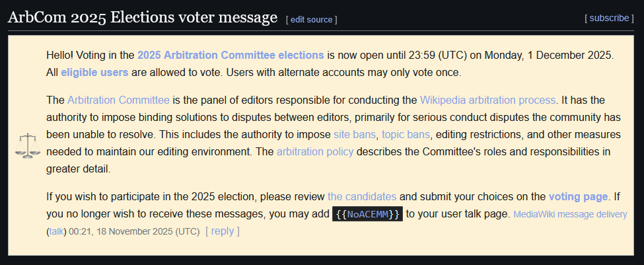Open the edit source link
This screenshot has width=644, height=265.
point(311,20)
